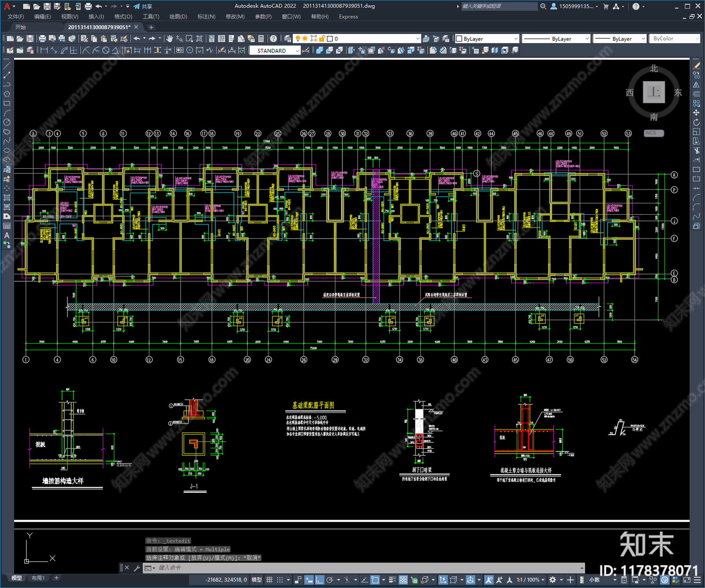Click the Pan hand icon
The width and height of the screenshot is (705, 588).
coord(170,39)
